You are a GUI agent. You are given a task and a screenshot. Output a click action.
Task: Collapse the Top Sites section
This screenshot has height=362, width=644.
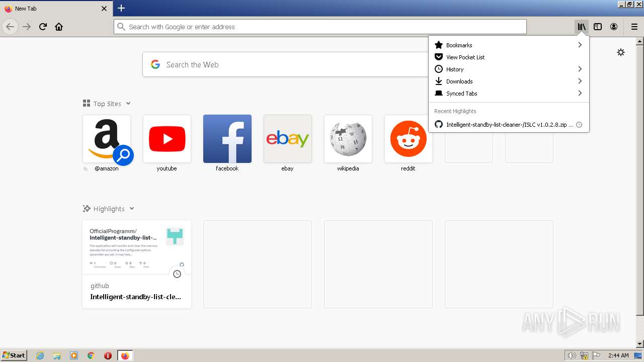128,104
